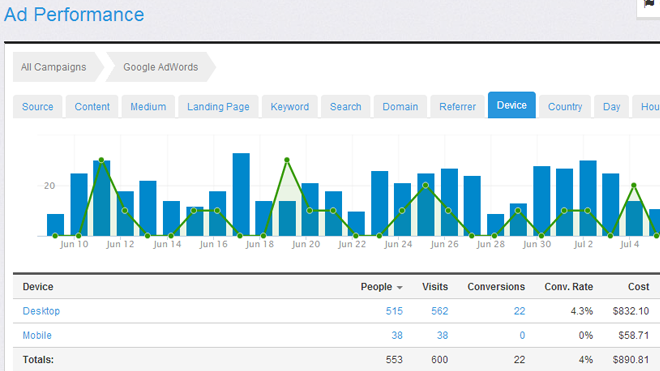Switch to the Referrer tab
The image size is (660, 371).
pyautogui.click(x=458, y=107)
